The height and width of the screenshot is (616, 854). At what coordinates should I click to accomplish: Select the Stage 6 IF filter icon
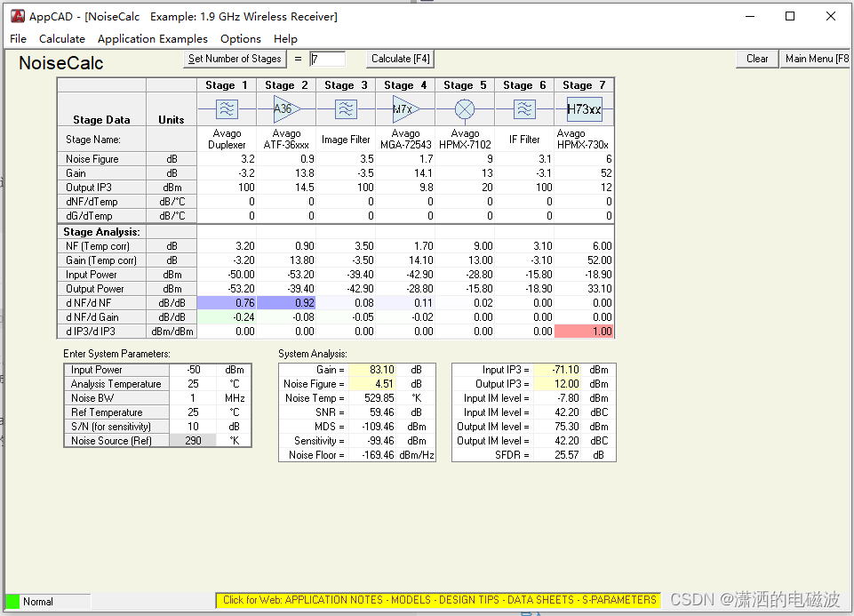coord(524,109)
